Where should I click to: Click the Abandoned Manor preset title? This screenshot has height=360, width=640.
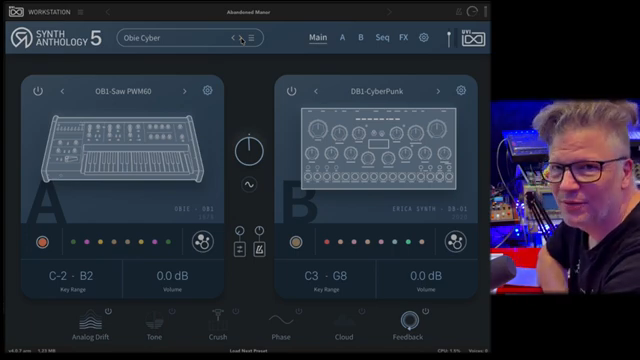pos(248,12)
